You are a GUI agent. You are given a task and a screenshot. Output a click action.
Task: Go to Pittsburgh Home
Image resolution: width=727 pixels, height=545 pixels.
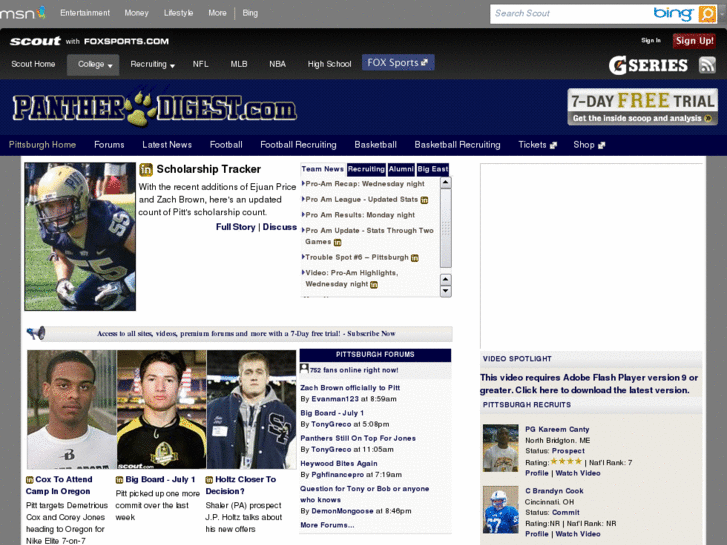point(42,145)
